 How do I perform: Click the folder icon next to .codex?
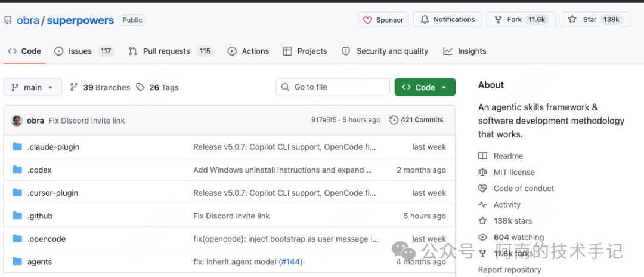(17, 170)
